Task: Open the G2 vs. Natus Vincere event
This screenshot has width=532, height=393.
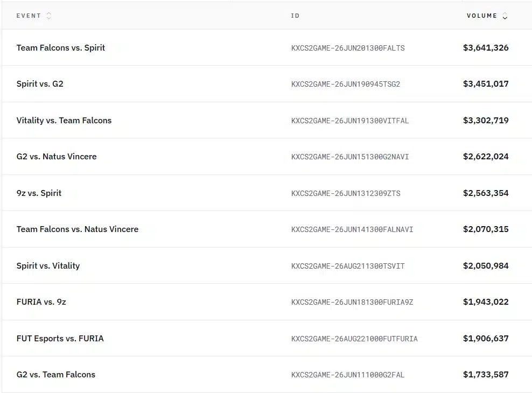Action: pos(57,156)
